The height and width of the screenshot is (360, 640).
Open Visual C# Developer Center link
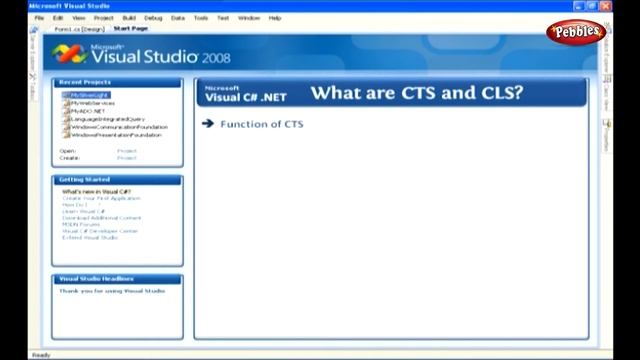pos(100,231)
